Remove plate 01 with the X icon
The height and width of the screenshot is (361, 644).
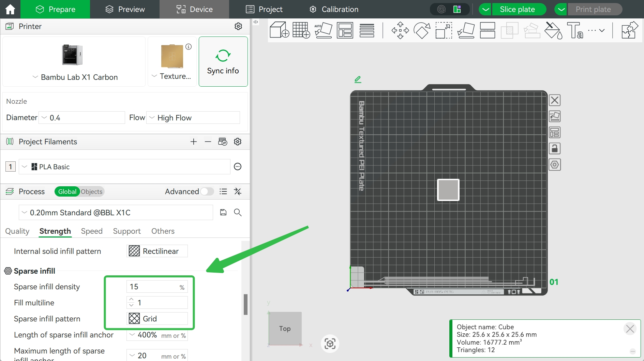(555, 100)
